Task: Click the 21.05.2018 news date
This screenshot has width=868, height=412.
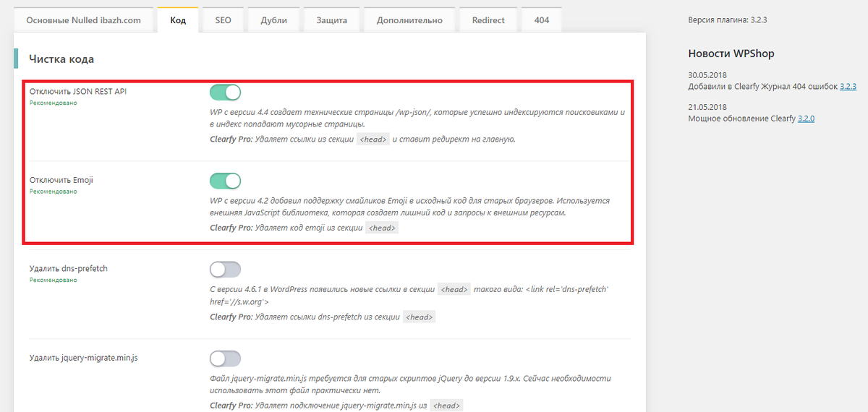Action: [707, 107]
